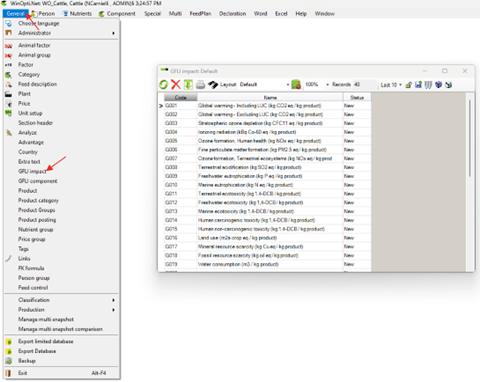Click the blue save disk icon
Image resolution: width=480 pixels, height=382 pixels.
(418, 85)
